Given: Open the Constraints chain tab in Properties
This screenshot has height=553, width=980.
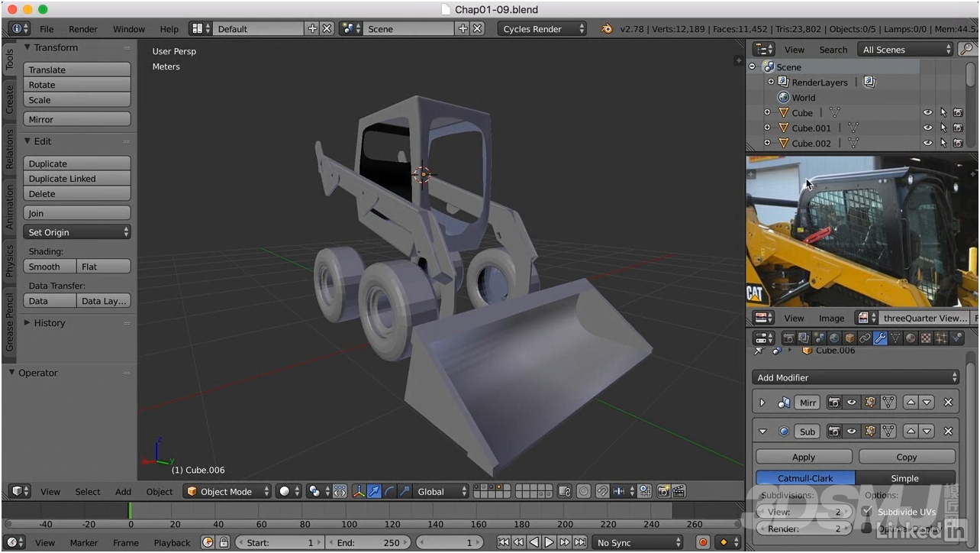Looking at the screenshot, I should 865,338.
